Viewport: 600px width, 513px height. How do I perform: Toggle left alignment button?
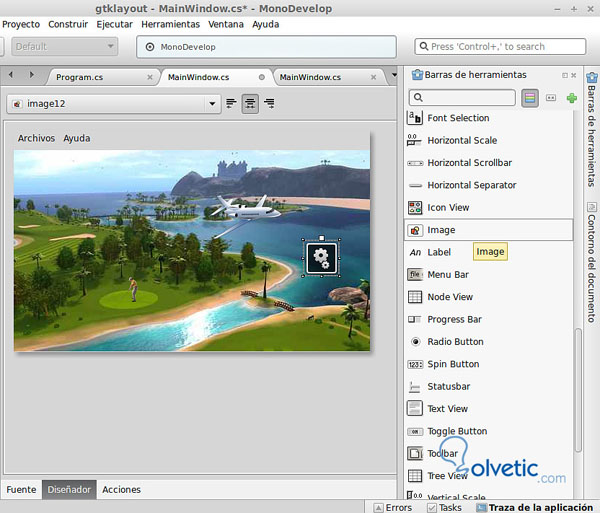pyautogui.click(x=231, y=103)
